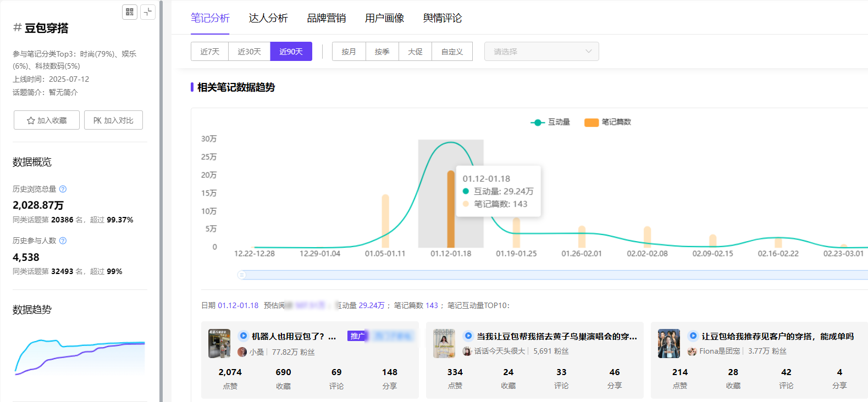Select the 按月 period option

349,52
